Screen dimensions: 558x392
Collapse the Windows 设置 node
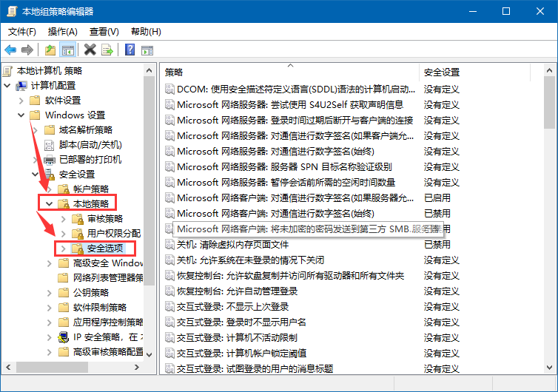click(21, 115)
